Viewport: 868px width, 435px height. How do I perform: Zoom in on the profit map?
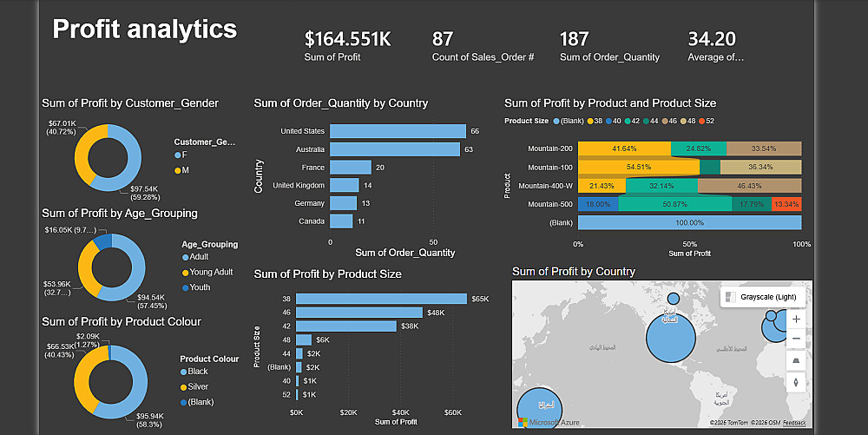(796, 319)
